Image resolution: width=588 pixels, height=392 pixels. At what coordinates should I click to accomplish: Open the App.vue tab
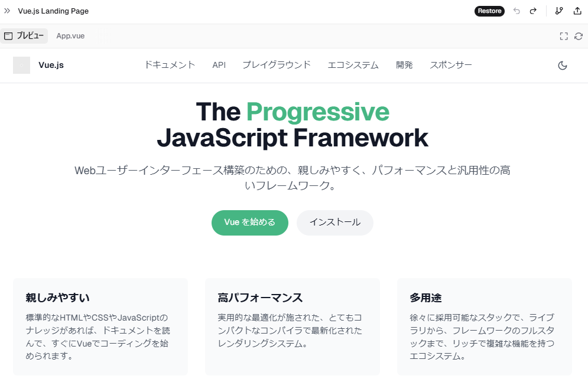70,36
